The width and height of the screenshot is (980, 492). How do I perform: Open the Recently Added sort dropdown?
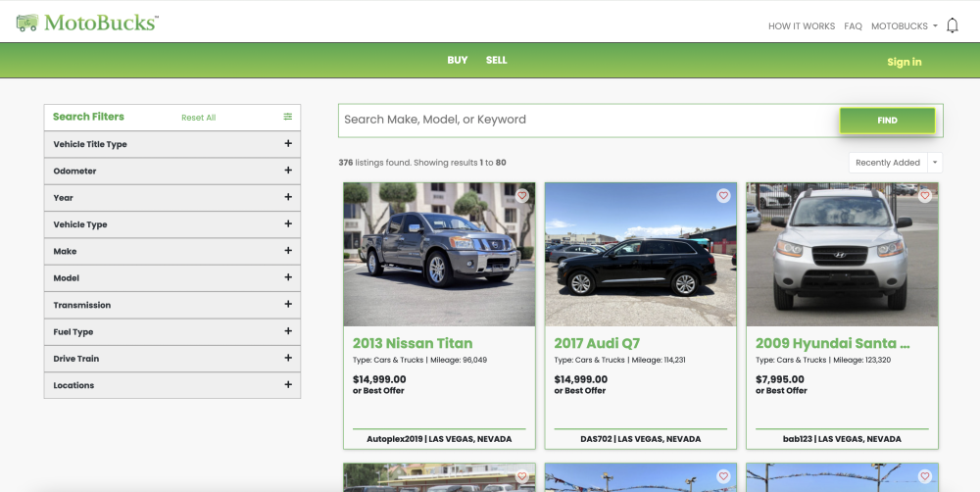(x=895, y=163)
